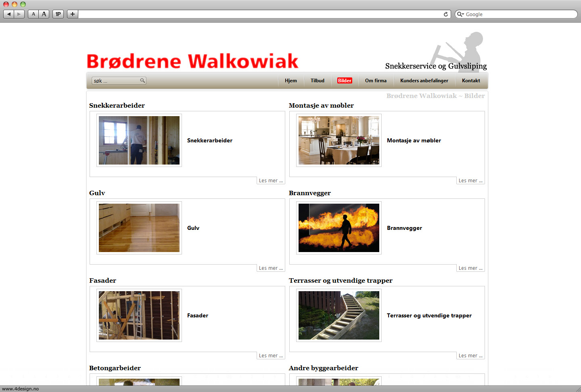Click Les mer under Montasje av møbler
This screenshot has height=392, width=581.
pos(470,181)
